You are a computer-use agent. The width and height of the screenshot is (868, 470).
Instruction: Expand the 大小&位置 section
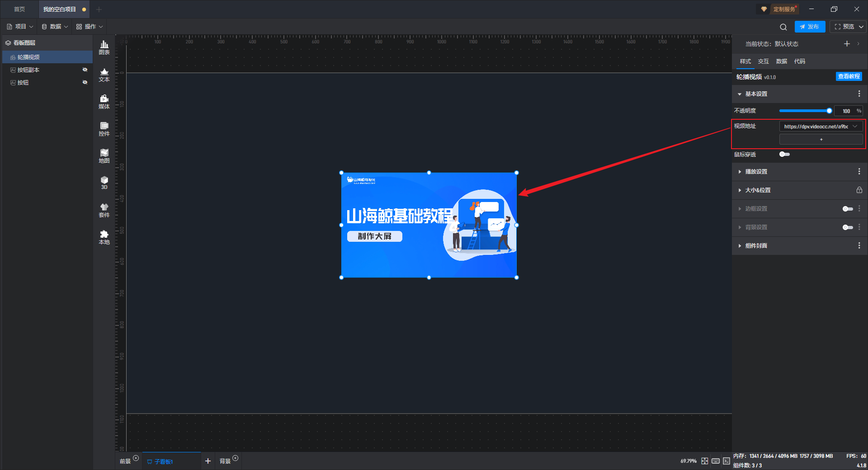click(740, 190)
